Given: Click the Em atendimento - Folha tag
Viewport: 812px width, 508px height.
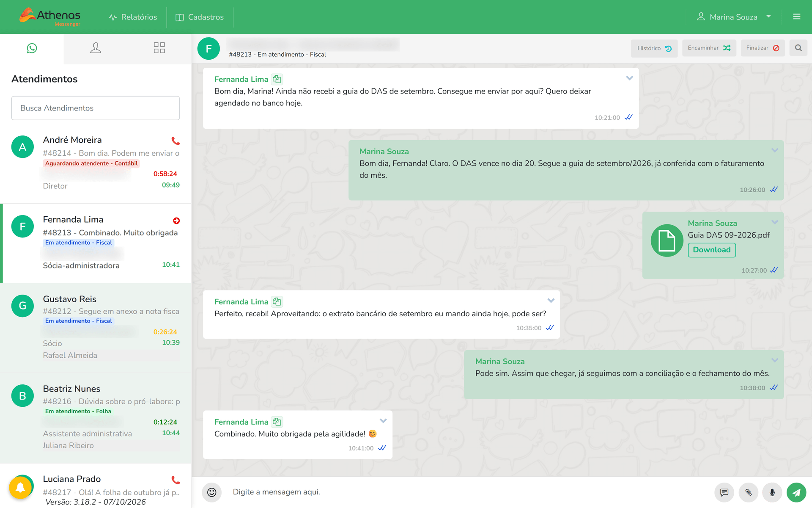Looking at the screenshot, I should tap(78, 411).
